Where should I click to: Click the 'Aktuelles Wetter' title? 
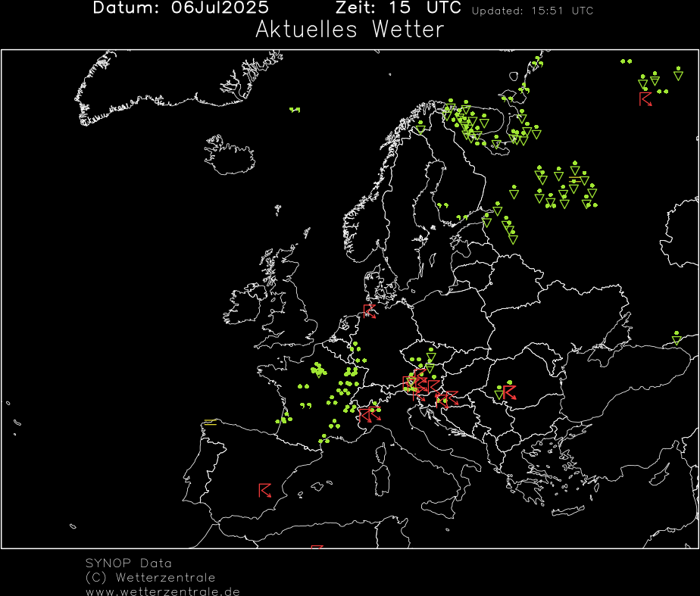coord(350,30)
